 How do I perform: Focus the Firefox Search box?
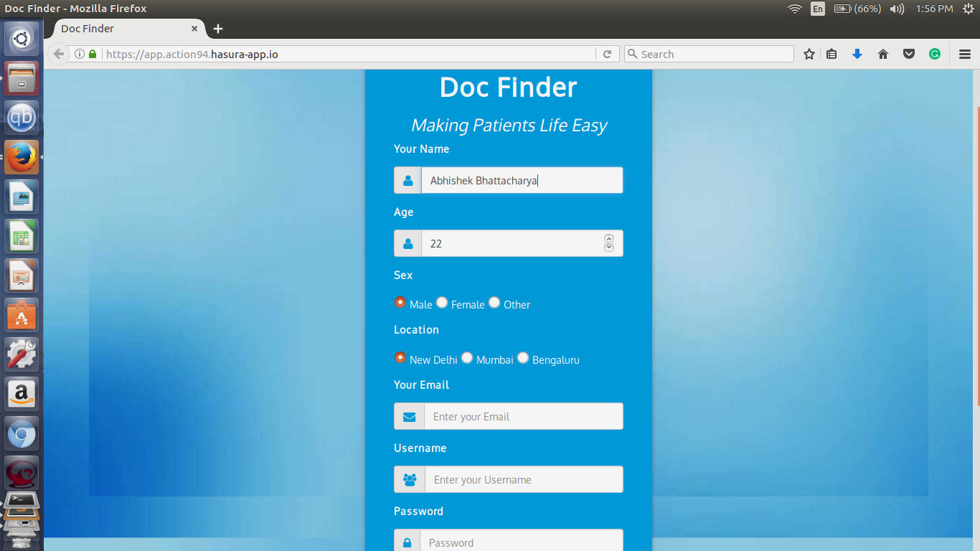pos(710,54)
